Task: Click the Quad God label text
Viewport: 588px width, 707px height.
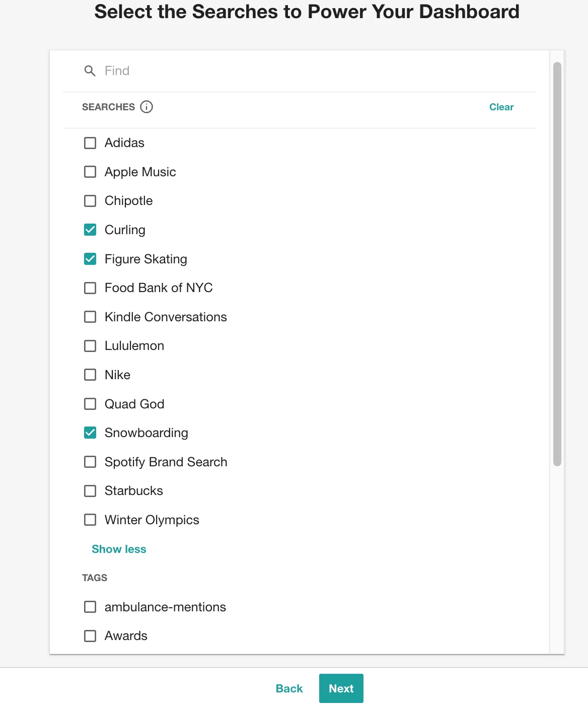Action: (x=134, y=404)
